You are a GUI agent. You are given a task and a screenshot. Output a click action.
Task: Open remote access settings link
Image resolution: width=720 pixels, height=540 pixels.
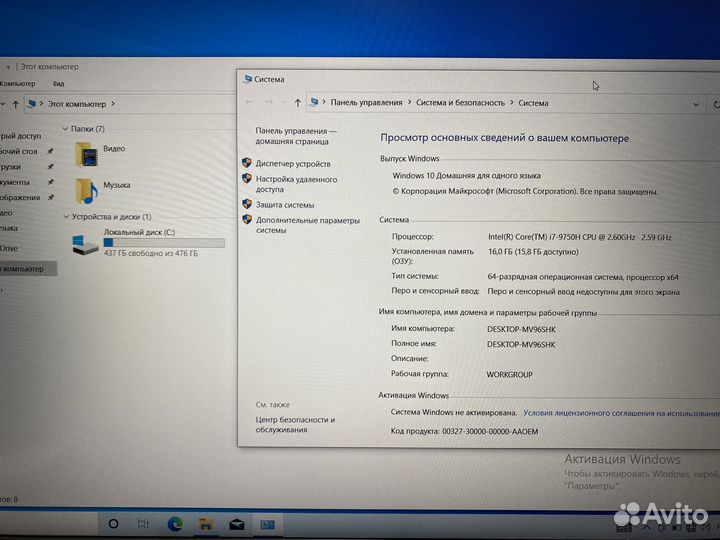(296, 184)
